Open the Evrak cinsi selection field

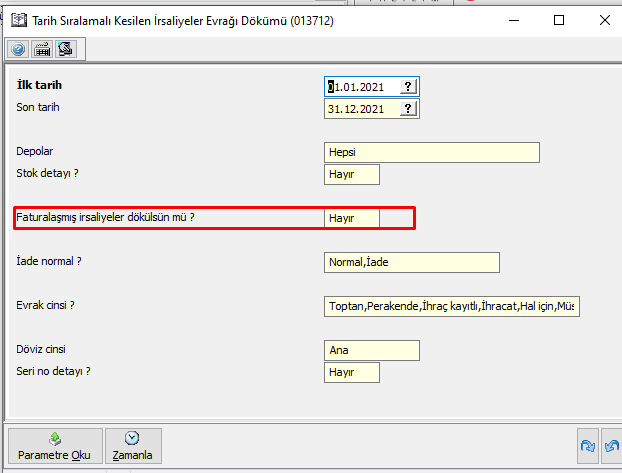point(452,306)
